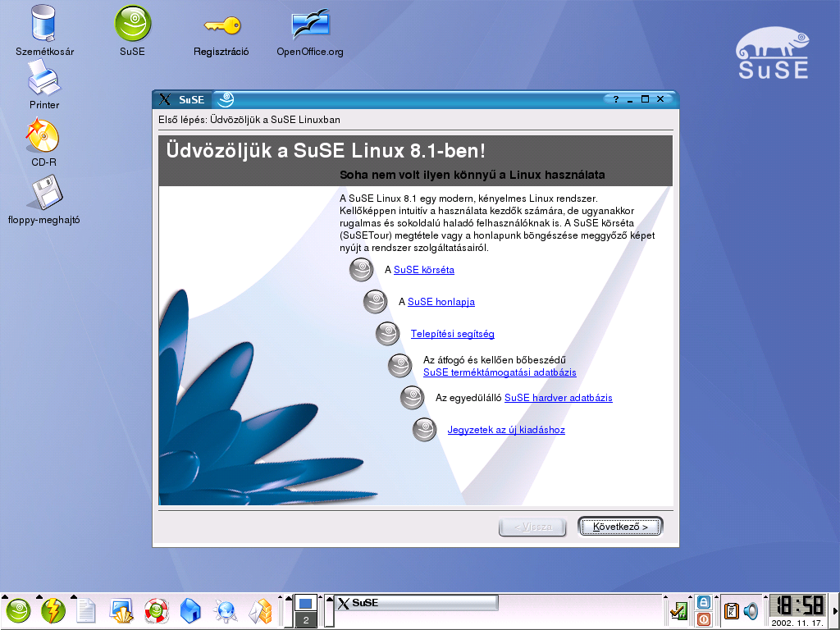Viewport: 840px width, 630px height.
Task: Click the round icon beside Telepítési segítség
Action: 388,334
